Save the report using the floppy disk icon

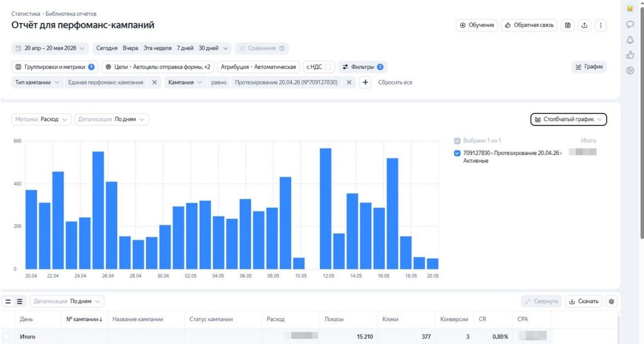tap(568, 25)
